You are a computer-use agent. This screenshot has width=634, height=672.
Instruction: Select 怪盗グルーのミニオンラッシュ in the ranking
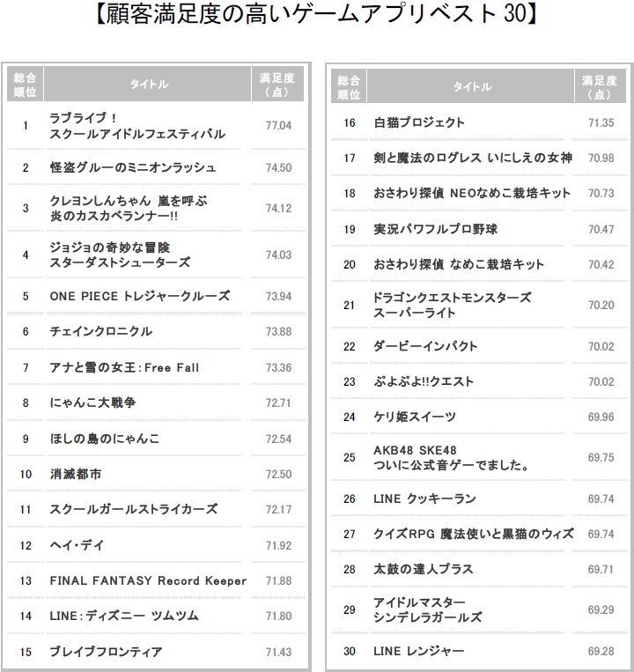pyautogui.click(x=133, y=167)
